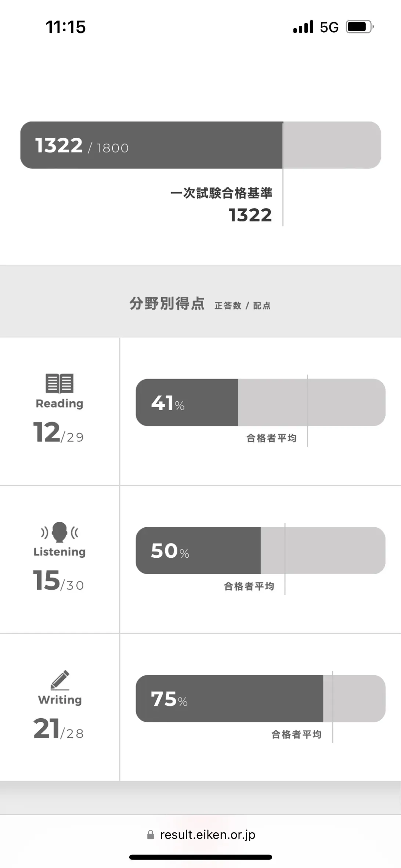Tap the Reading 41% progress bar
401x868 pixels.
pyautogui.click(x=260, y=402)
